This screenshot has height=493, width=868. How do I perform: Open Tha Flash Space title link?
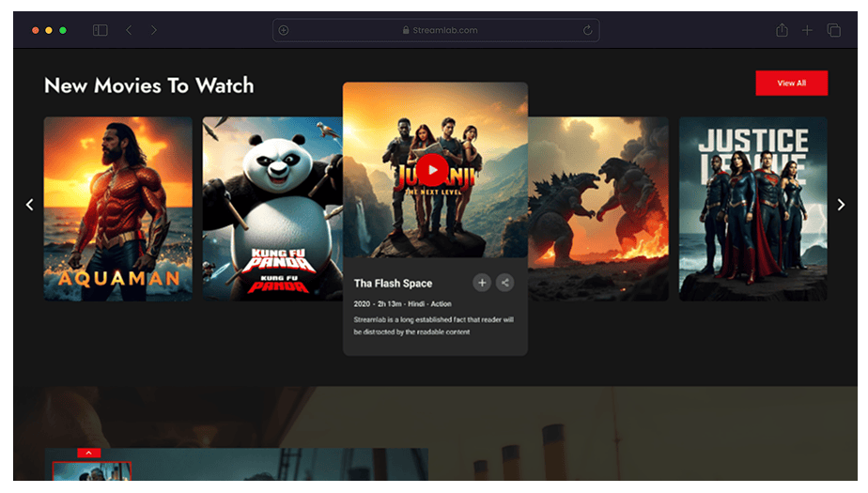(x=393, y=284)
